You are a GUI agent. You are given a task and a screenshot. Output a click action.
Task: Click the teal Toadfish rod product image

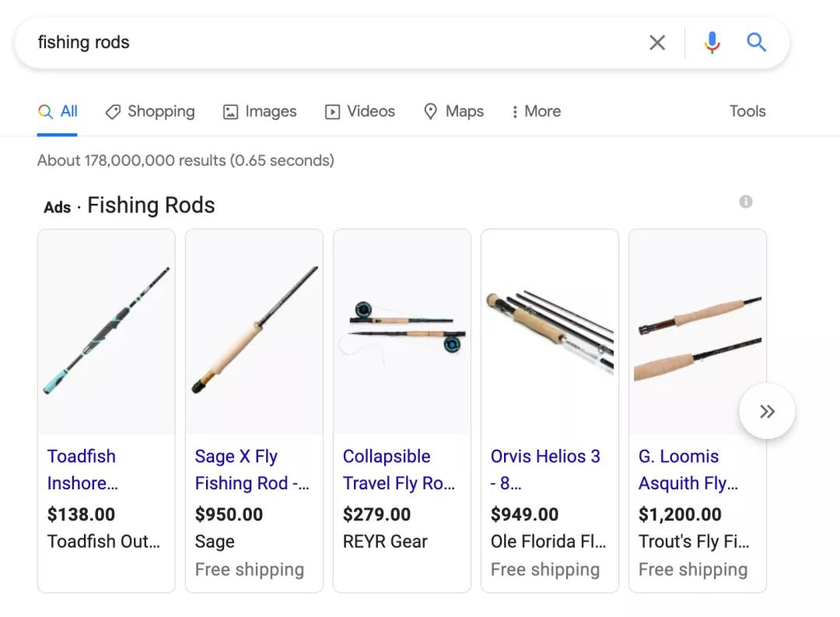pyautogui.click(x=107, y=331)
